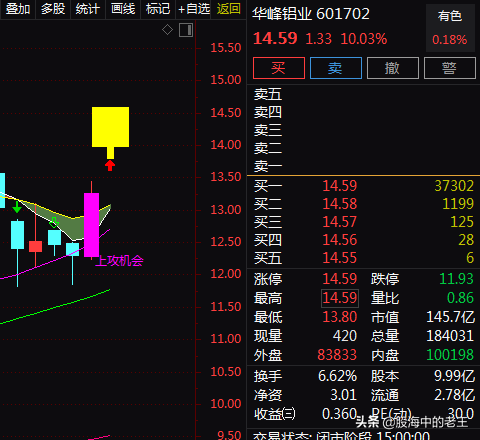This screenshot has height=440, width=480.
Task: Toggle the side panel layout icon
Action: 186,30
